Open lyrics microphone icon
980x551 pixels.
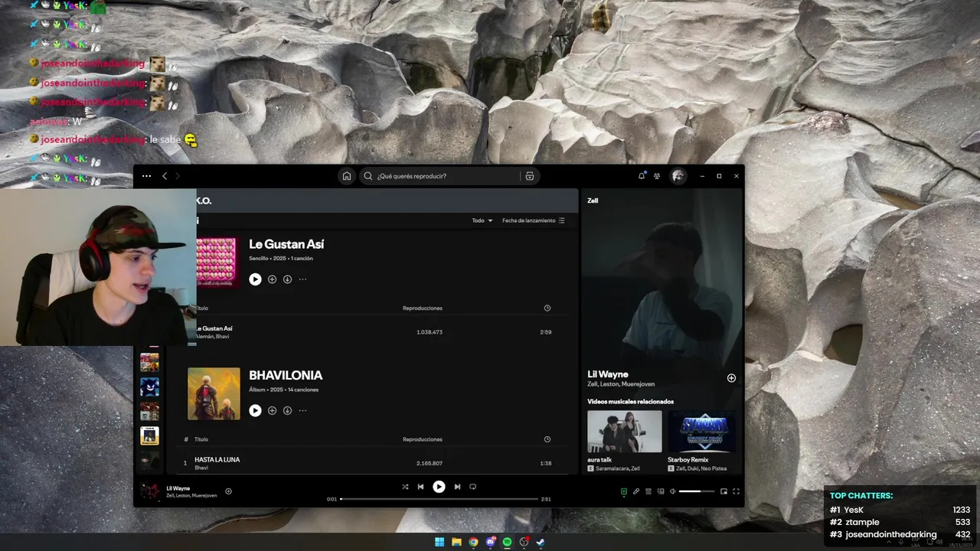635,491
